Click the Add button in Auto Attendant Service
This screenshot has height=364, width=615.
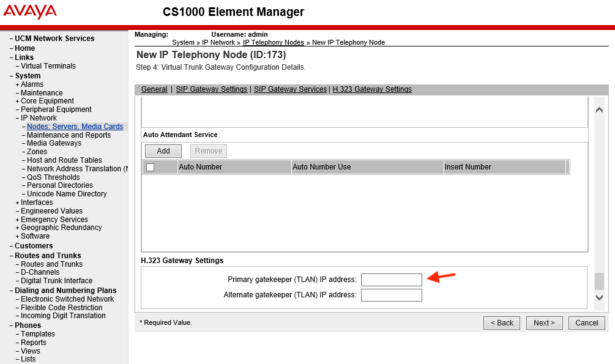(x=163, y=151)
